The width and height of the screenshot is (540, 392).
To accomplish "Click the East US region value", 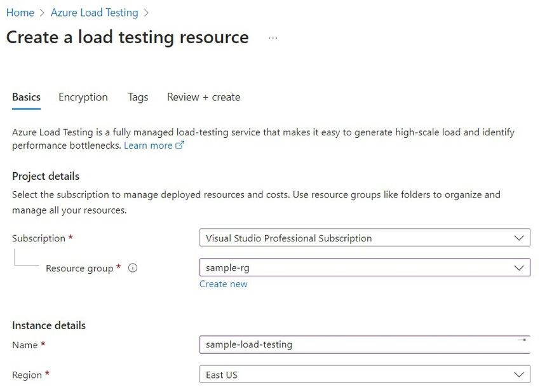I will [222, 374].
